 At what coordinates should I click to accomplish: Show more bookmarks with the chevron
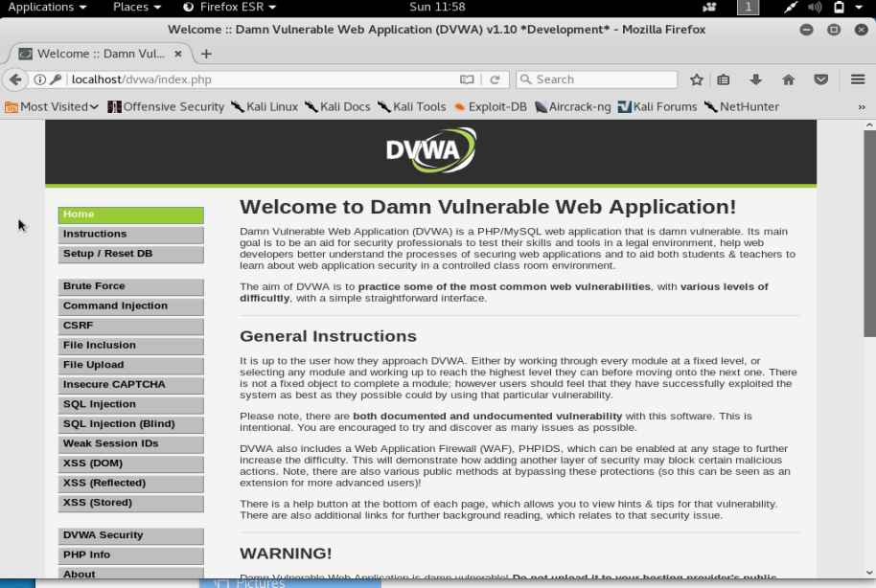click(862, 107)
